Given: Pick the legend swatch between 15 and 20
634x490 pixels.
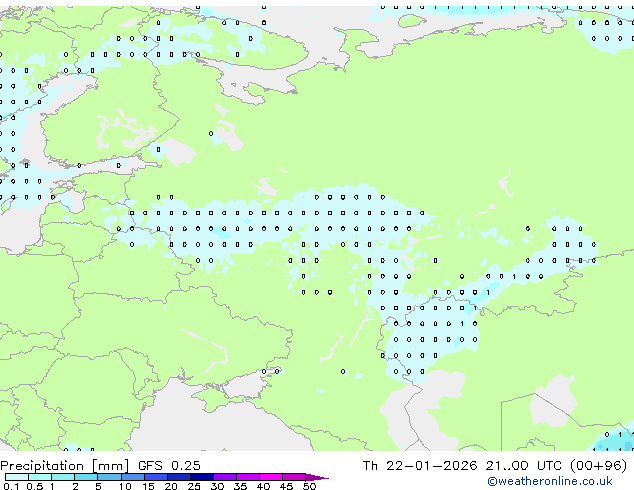Looking at the screenshot, I should [155, 477].
